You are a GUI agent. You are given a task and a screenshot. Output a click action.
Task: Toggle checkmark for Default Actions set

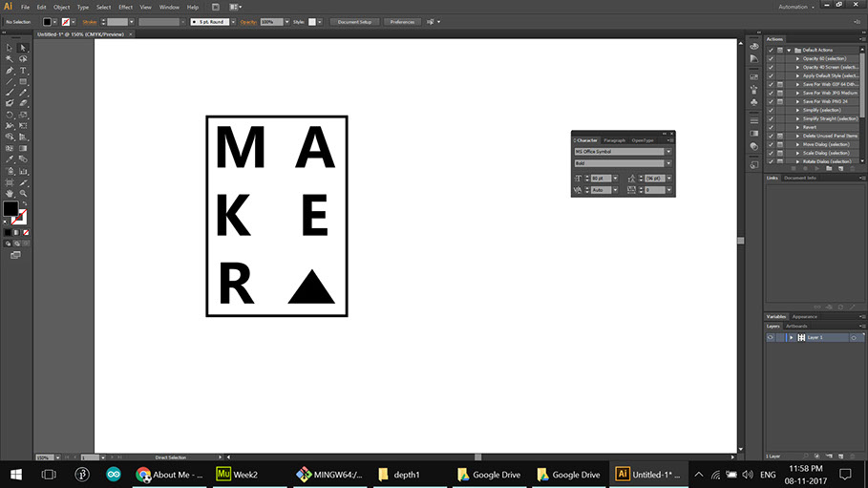(771, 50)
